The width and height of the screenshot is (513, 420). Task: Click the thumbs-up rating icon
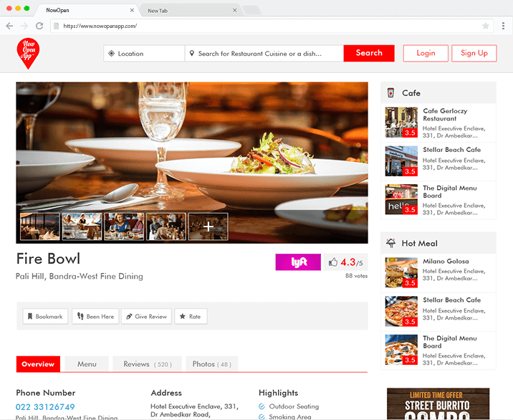pyautogui.click(x=333, y=262)
